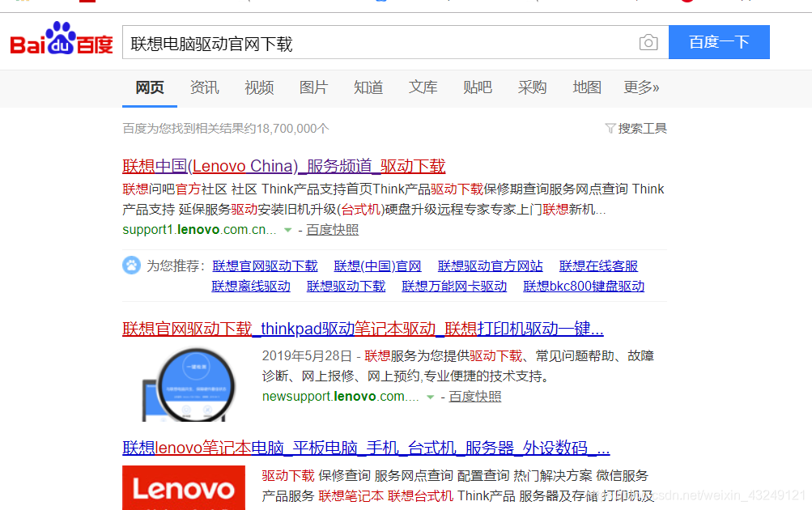Expand arrow next to newsupport.lenovo.com

tap(430, 397)
